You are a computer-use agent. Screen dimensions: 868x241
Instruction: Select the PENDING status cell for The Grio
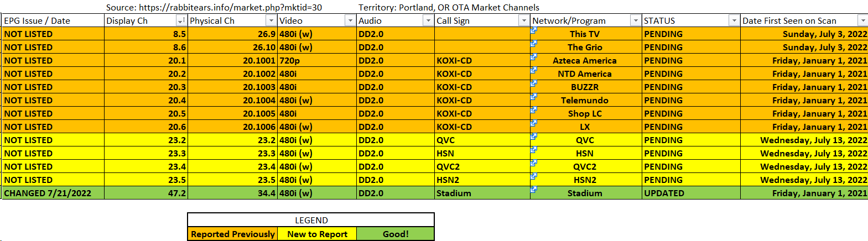(691, 47)
